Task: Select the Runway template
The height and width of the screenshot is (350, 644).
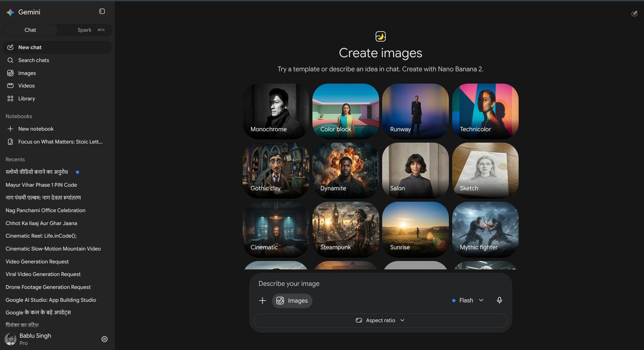Action: click(415, 111)
